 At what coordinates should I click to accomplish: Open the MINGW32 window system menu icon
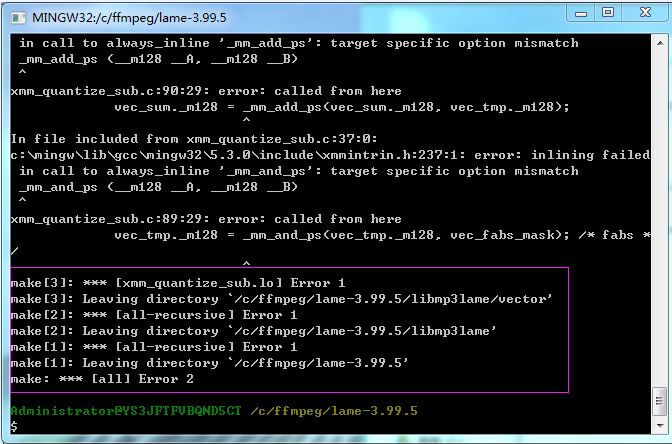18,18
